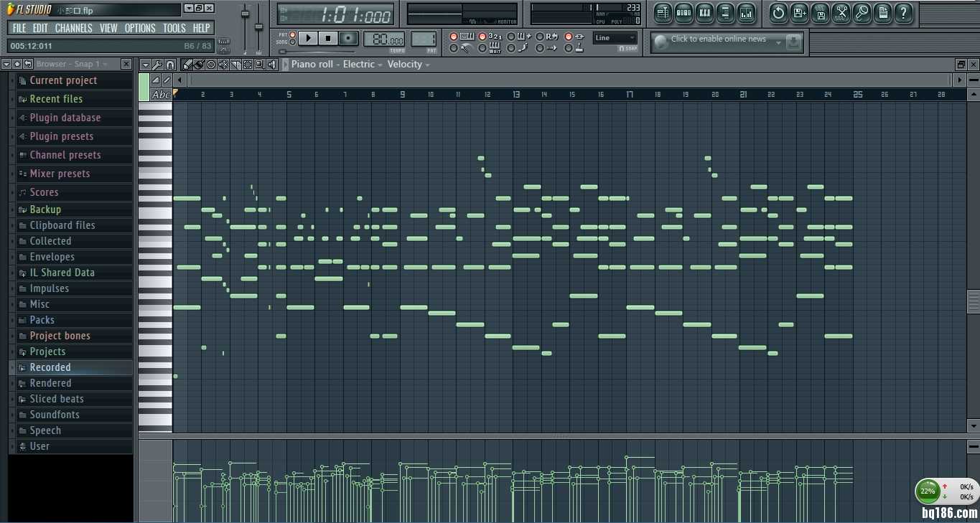Select SONG mode radio

(x=292, y=42)
